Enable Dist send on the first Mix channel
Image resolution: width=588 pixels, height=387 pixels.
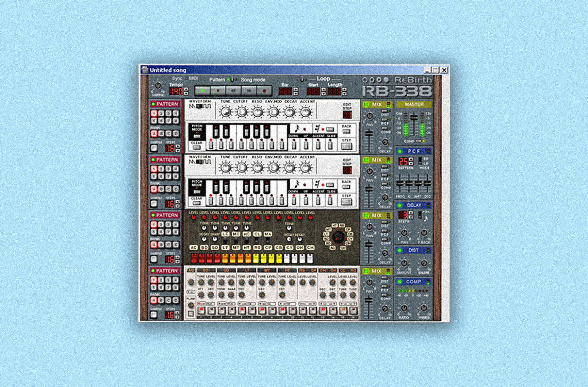point(384,111)
